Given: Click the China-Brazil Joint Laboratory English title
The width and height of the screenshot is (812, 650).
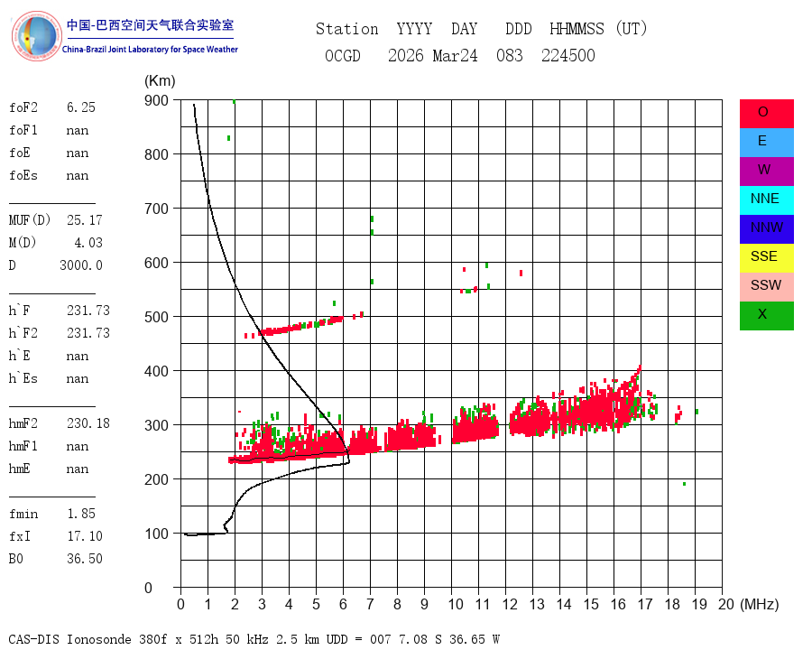Looking at the screenshot, I should pyautogui.click(x=150, y=50).
